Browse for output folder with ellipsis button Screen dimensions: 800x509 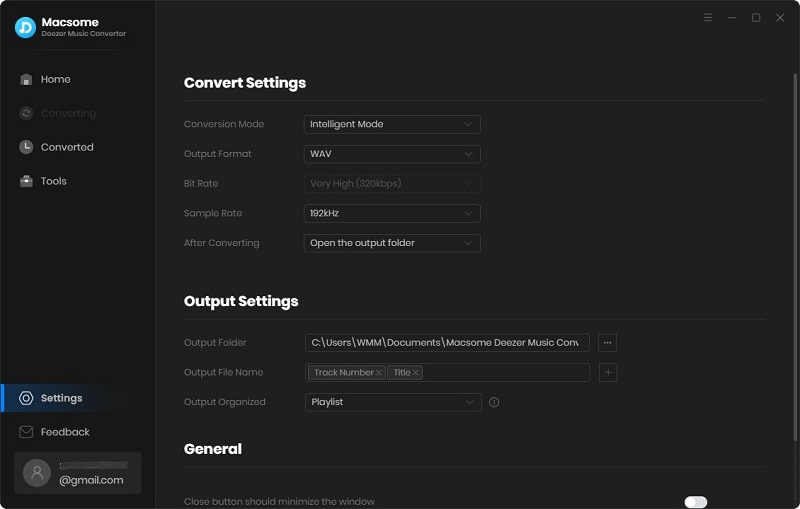coord(607,343)
